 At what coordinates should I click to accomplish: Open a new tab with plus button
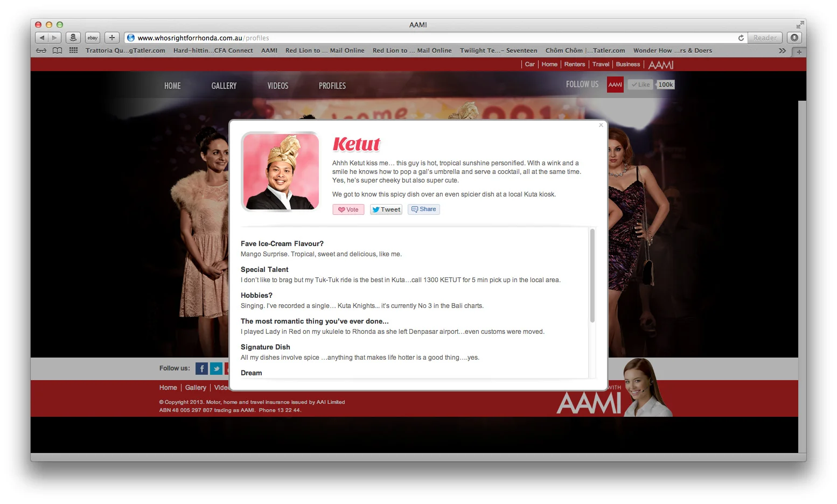click(799, 52)
